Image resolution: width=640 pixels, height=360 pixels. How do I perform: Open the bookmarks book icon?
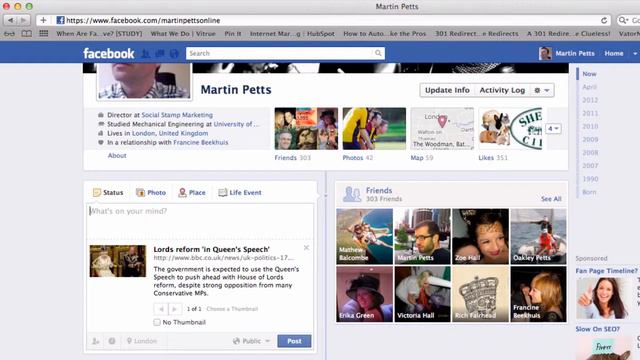(x=27, y=33)
